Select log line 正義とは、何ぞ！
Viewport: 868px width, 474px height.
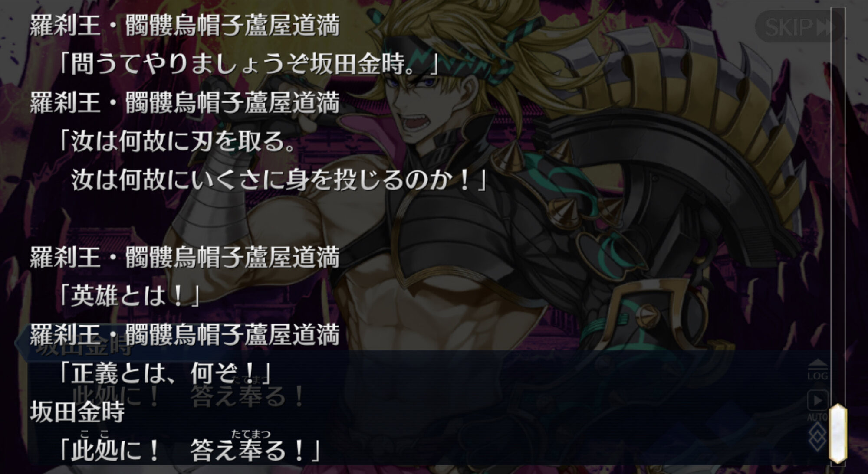coord(165,373)
